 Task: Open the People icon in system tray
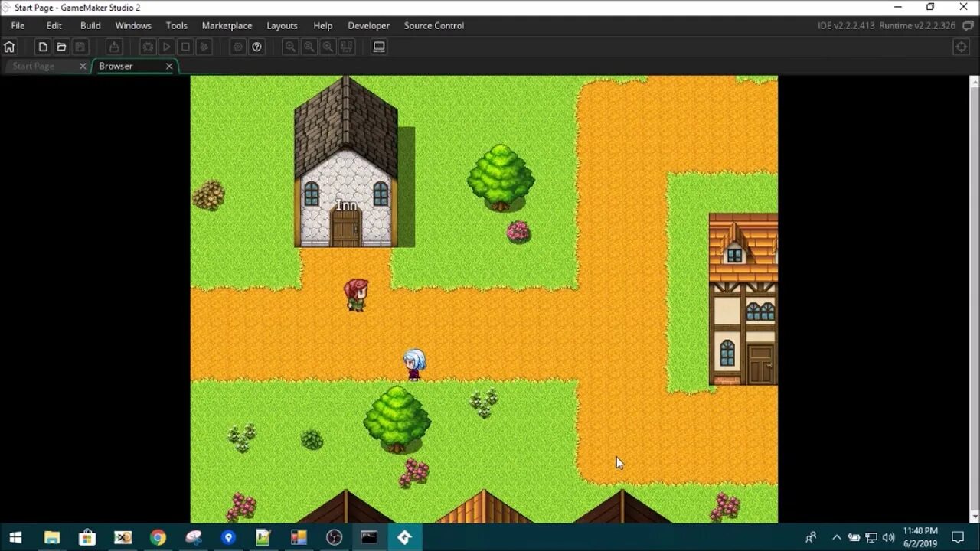pyautogui.click(x=811, y=537)
